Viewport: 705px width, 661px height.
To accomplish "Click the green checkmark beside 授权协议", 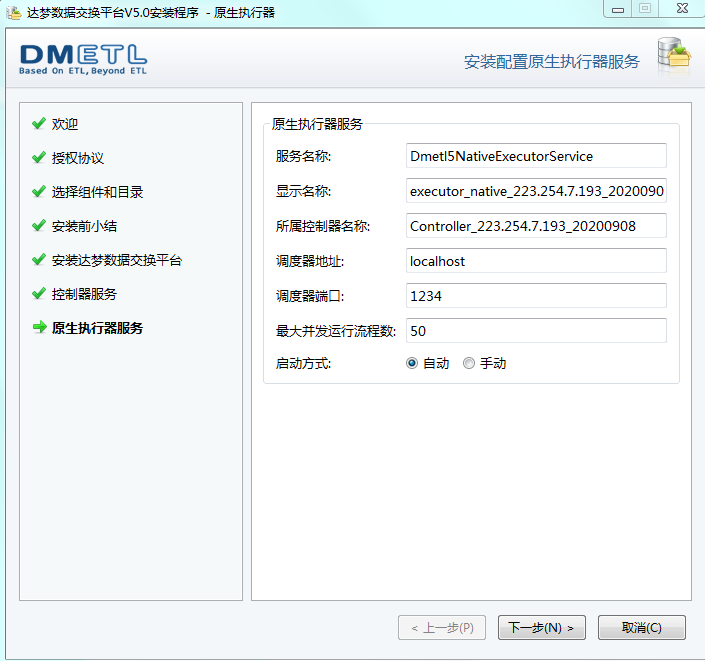I will (x=39, y=157).
